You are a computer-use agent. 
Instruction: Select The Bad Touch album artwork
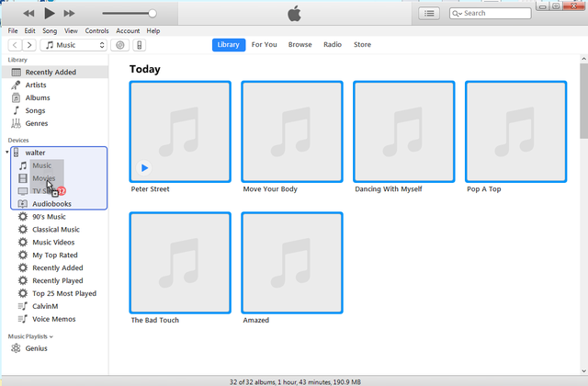[x=180, y=263]
